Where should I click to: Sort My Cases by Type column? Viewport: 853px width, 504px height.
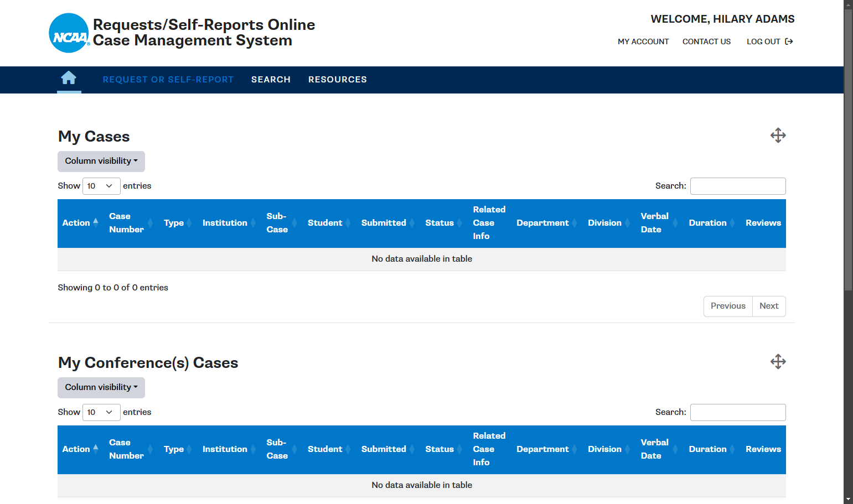[178, 223]
